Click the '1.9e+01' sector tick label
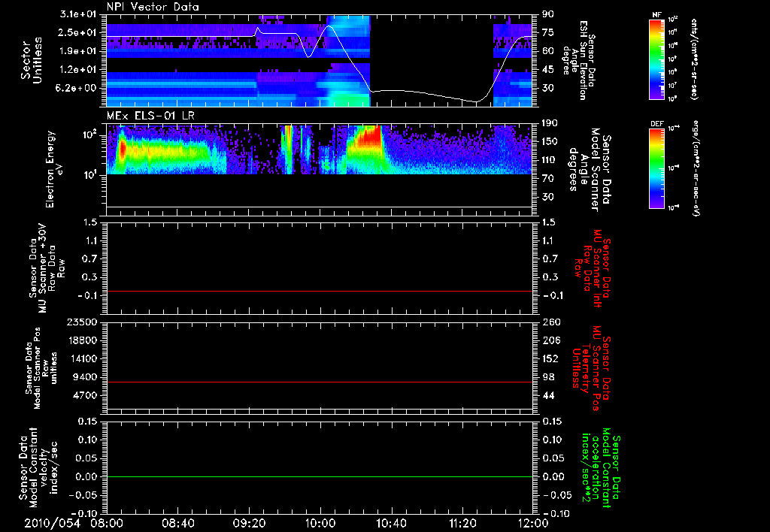 pyautogui.click(x=77, y=51)
